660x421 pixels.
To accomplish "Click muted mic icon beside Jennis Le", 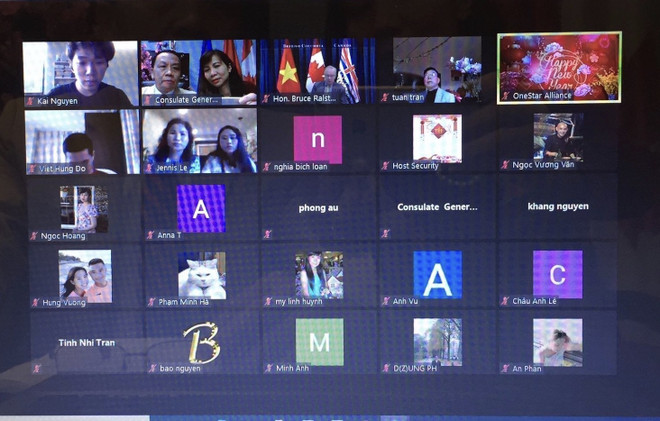I will click(150, 169).
